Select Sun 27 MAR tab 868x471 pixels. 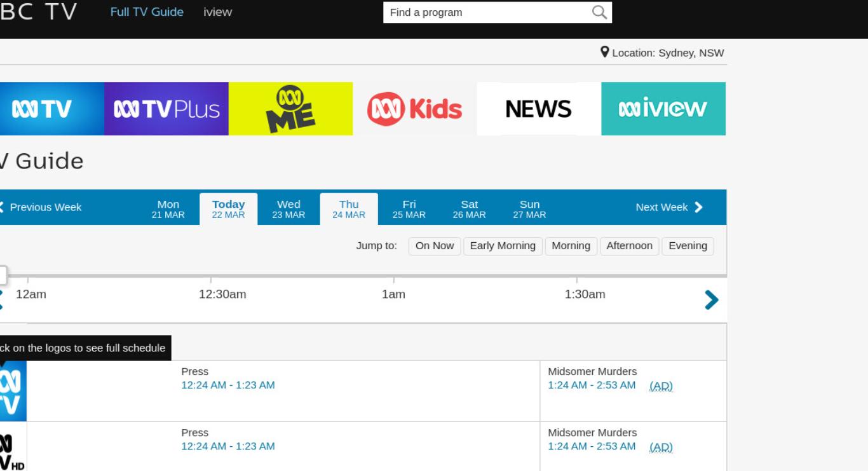[x=529, y=209]
